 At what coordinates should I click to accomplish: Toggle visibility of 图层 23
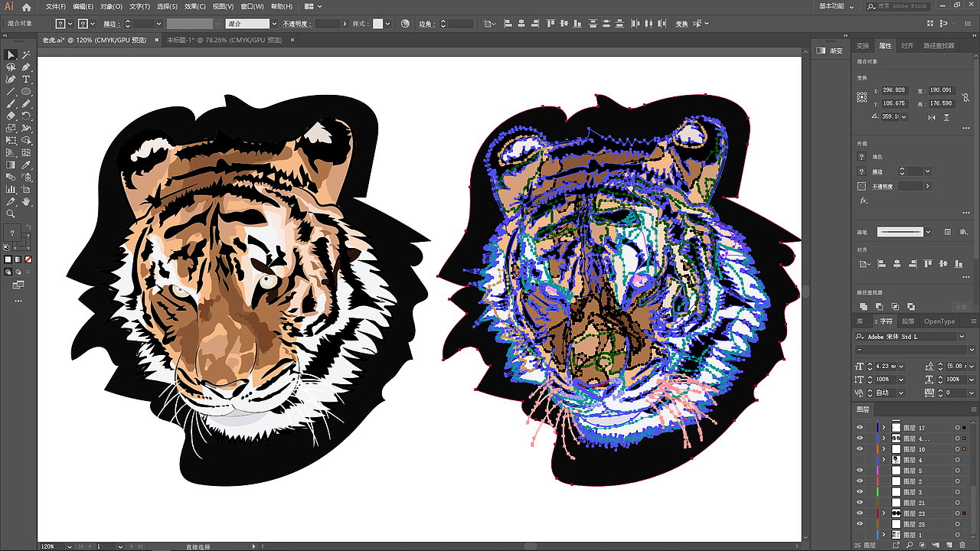pos(859,514)
